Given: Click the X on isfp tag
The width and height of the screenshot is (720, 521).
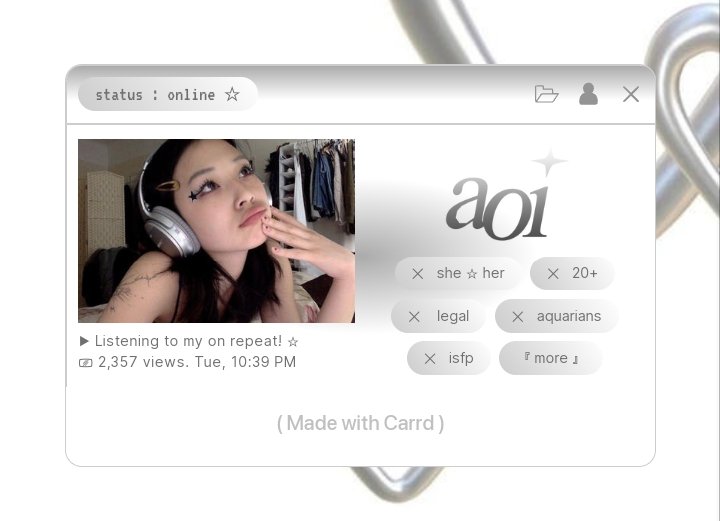Looking at the screenshot, I should [430, 359].
